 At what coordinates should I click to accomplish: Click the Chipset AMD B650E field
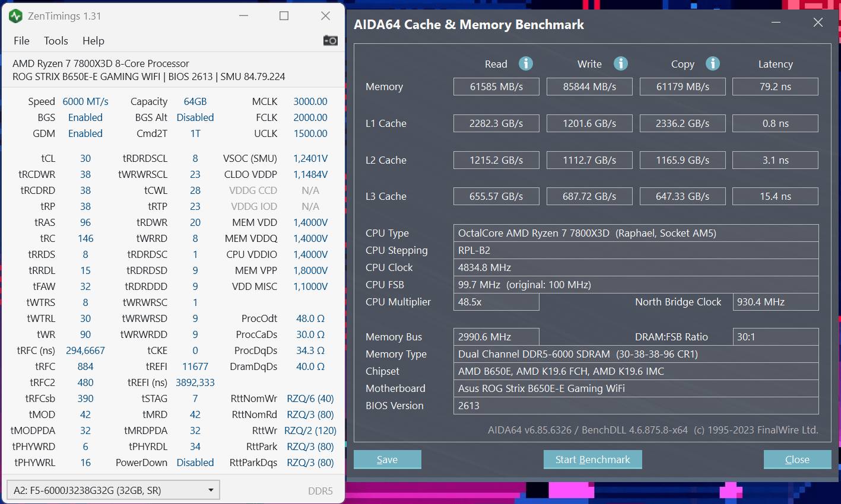pos(636,371)
